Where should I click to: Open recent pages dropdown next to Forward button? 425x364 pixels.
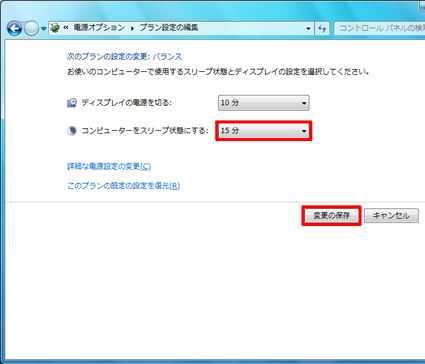[44, 29]
